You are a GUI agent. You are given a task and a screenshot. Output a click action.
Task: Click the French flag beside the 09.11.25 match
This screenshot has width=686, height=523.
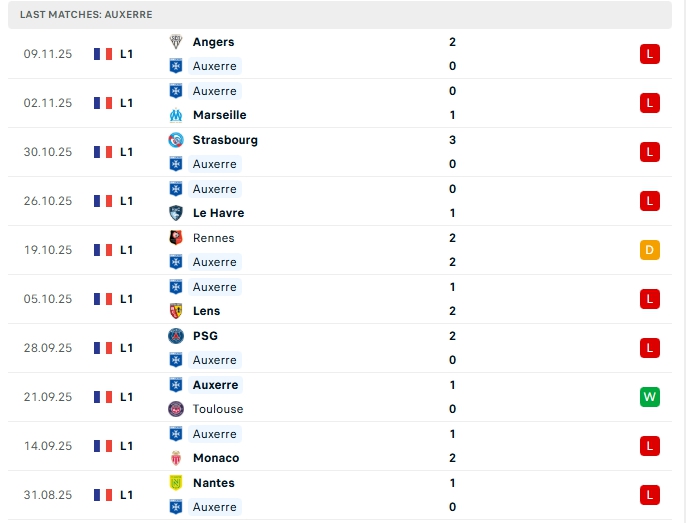click(x=103, y=54)
